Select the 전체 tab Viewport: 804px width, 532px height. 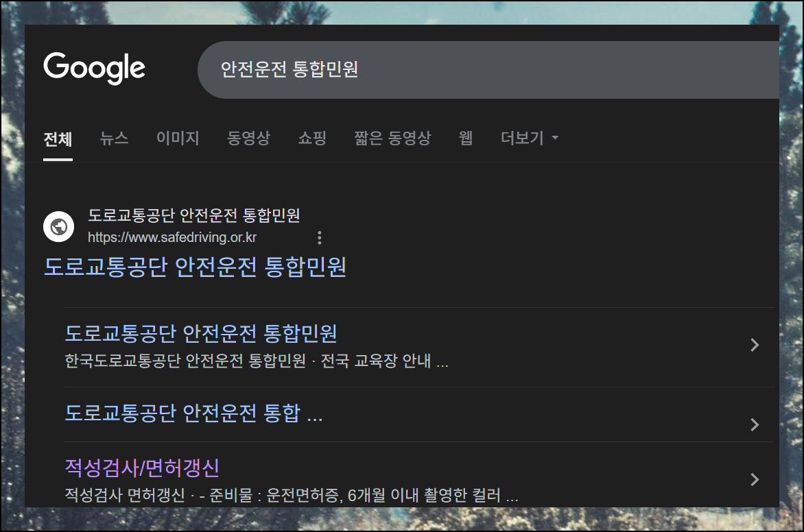58,139
